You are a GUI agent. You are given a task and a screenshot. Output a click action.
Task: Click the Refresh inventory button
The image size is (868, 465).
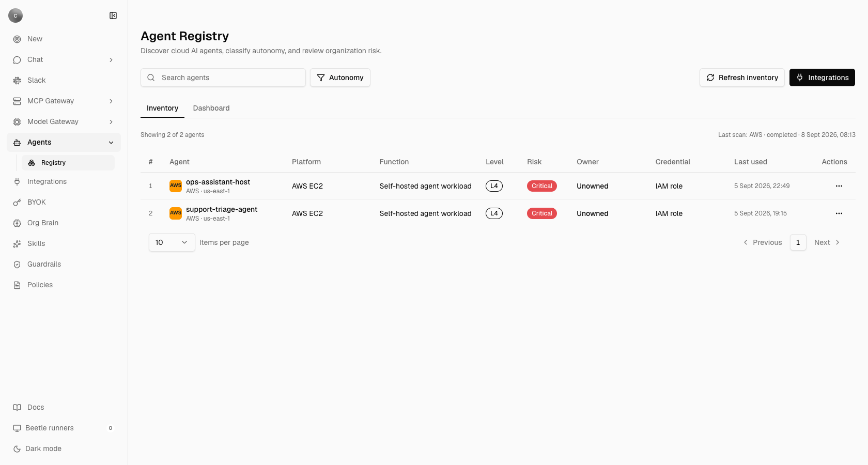point(742,78)
